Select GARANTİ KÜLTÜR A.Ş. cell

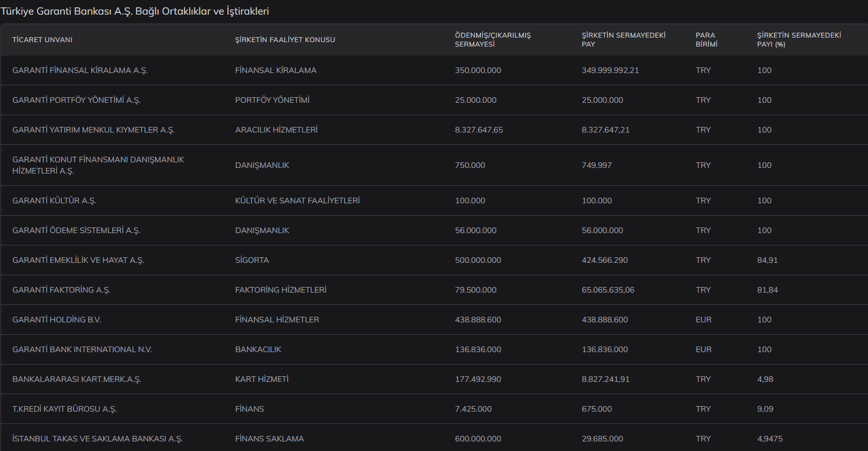pyautogui.click(x=54, y=201)
